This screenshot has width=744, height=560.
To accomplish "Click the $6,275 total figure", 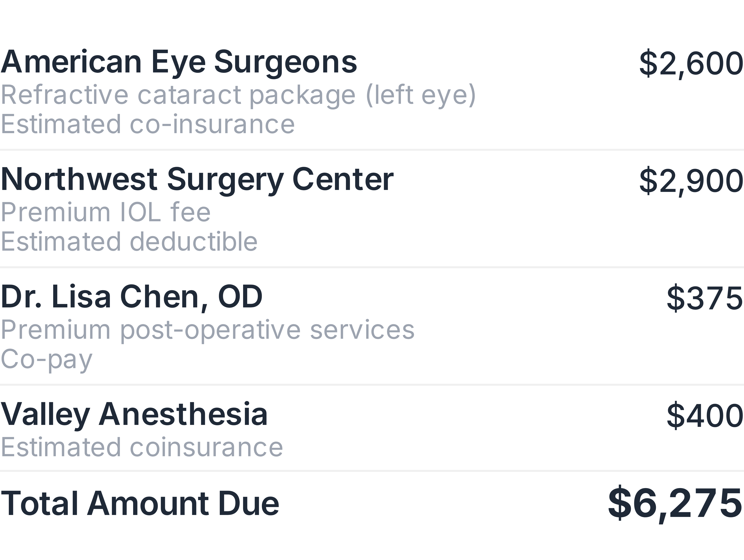I will (x=675, y=504).
